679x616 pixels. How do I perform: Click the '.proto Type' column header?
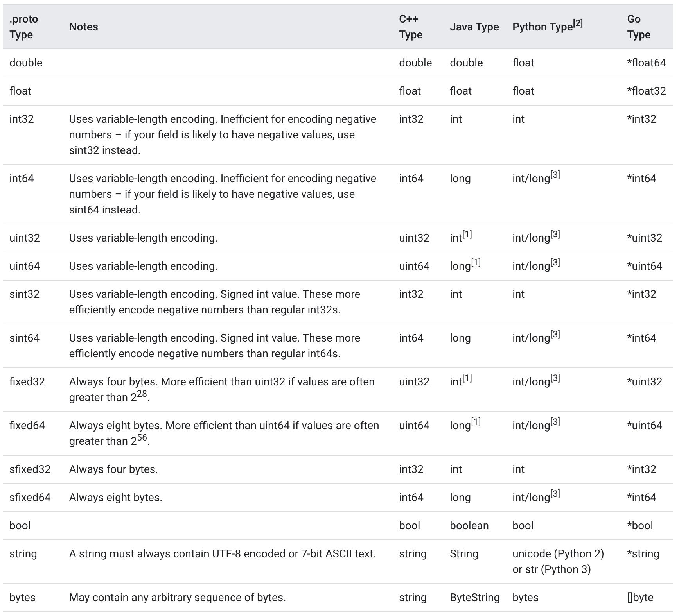click(x=24, y=27)
